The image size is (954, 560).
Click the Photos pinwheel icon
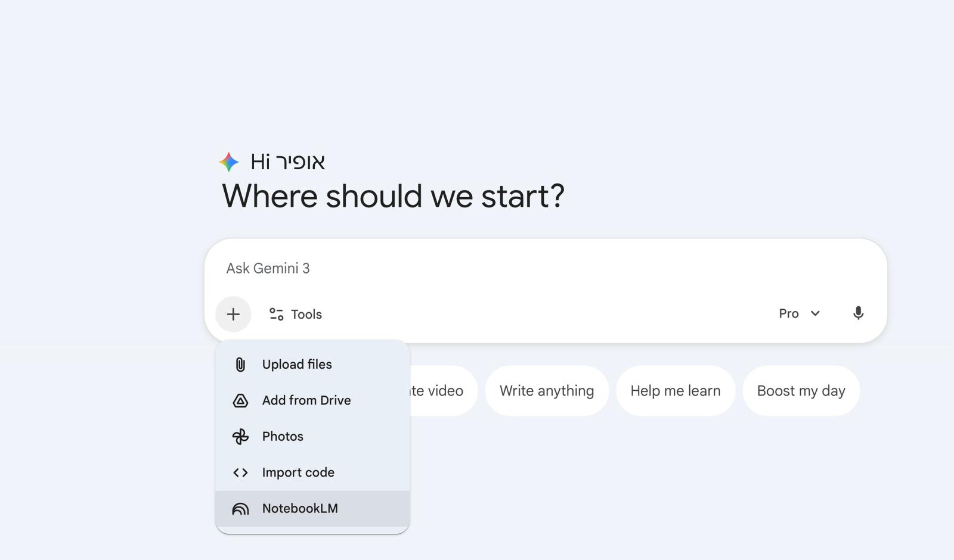click(240, 437)
